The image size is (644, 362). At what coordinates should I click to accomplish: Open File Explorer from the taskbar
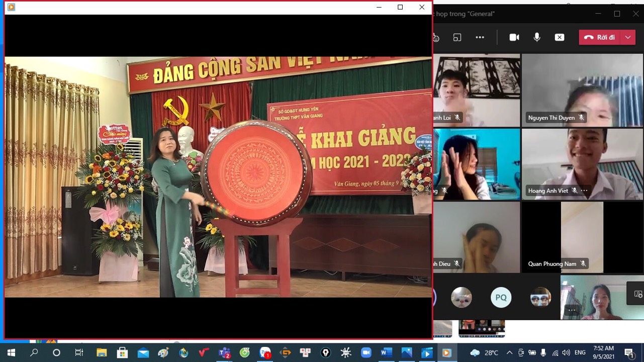coord(102,352)
